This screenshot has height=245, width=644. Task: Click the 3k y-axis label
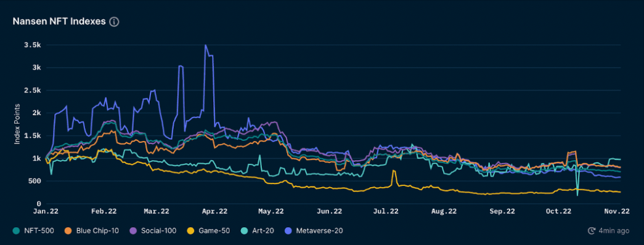pos(36,67)
